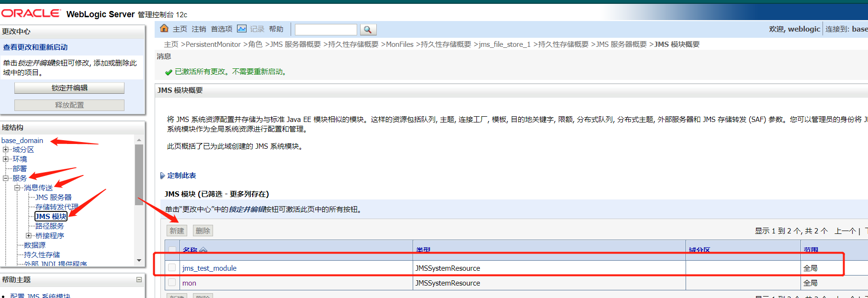Click the 上一个 pagination link

coord(845,231)
